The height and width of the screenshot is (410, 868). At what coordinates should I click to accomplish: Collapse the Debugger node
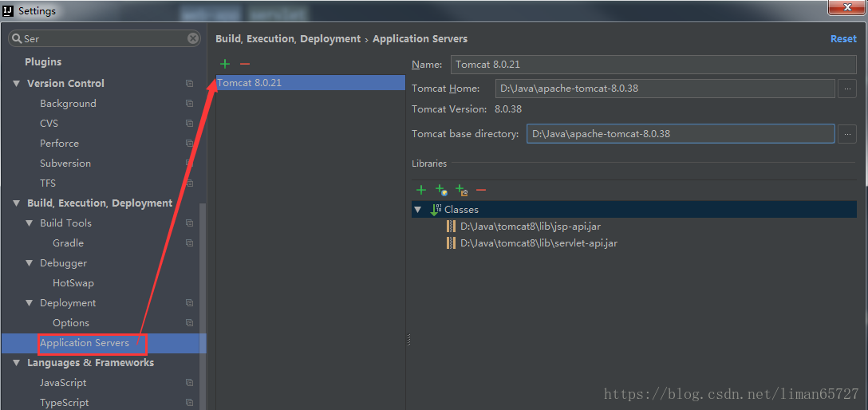30,262
